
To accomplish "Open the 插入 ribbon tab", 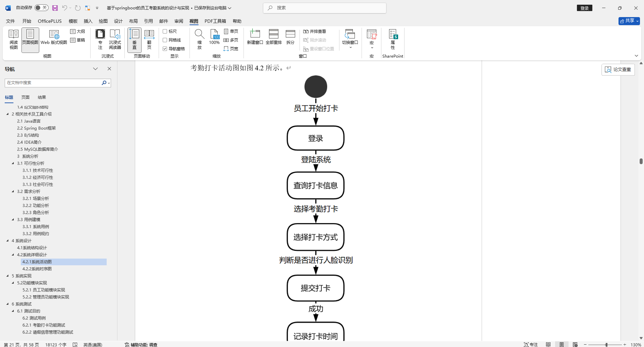I will pyautogui.click(x=88, y=21).
